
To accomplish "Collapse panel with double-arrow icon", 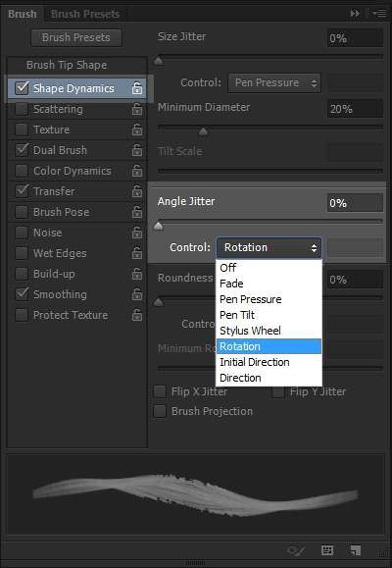I will (355, 14).
